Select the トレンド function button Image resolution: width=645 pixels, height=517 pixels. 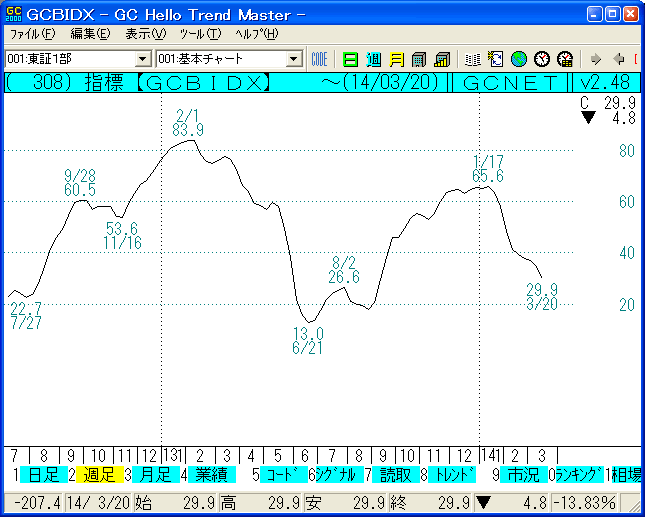point(452,475)
